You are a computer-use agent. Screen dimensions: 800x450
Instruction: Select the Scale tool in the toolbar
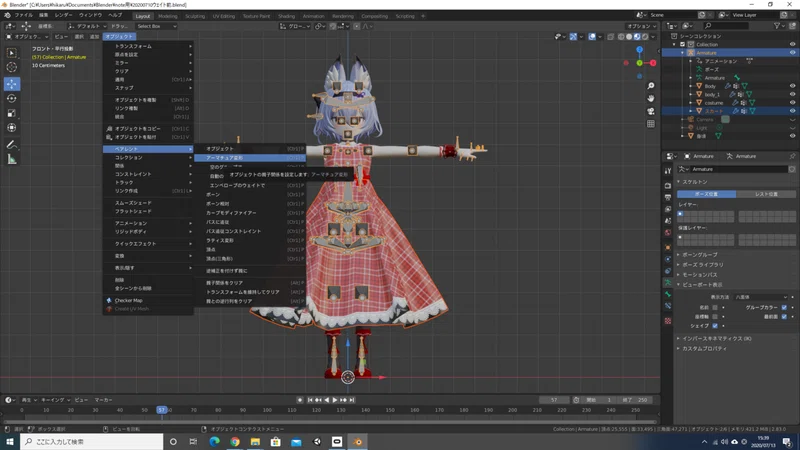[x=12, y=113]
